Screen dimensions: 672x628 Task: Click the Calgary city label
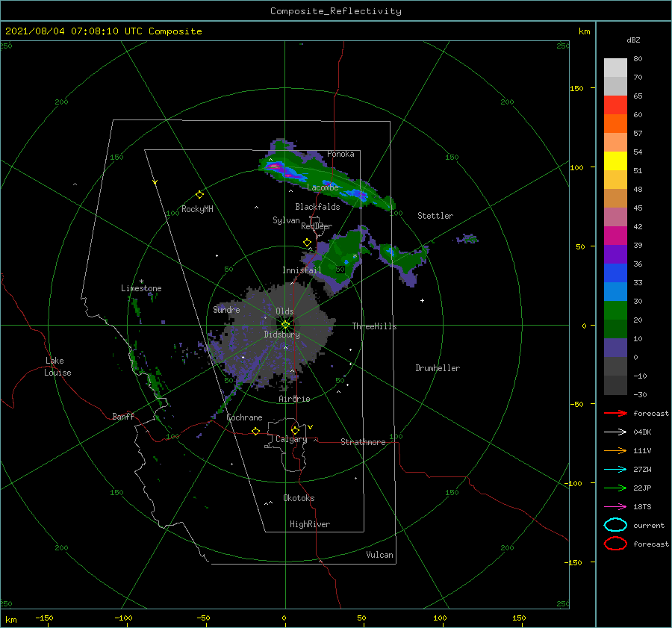291,439
